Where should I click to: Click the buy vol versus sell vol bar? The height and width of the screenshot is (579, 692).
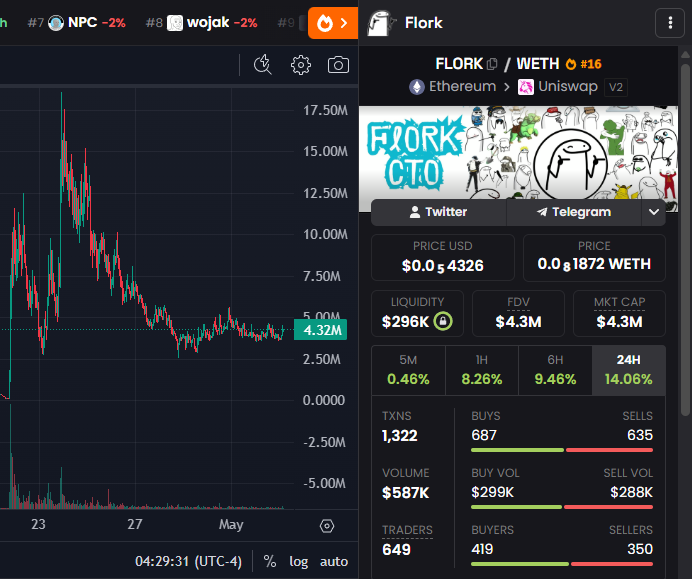point(562,507)
